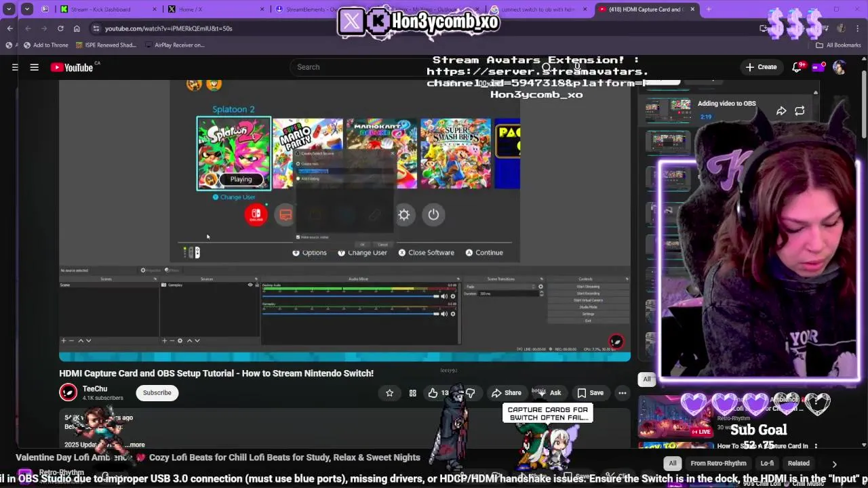Open source properties gear under OBS Sources
The width and height of the screenshot is (868, 488).
tap(180, 340)
